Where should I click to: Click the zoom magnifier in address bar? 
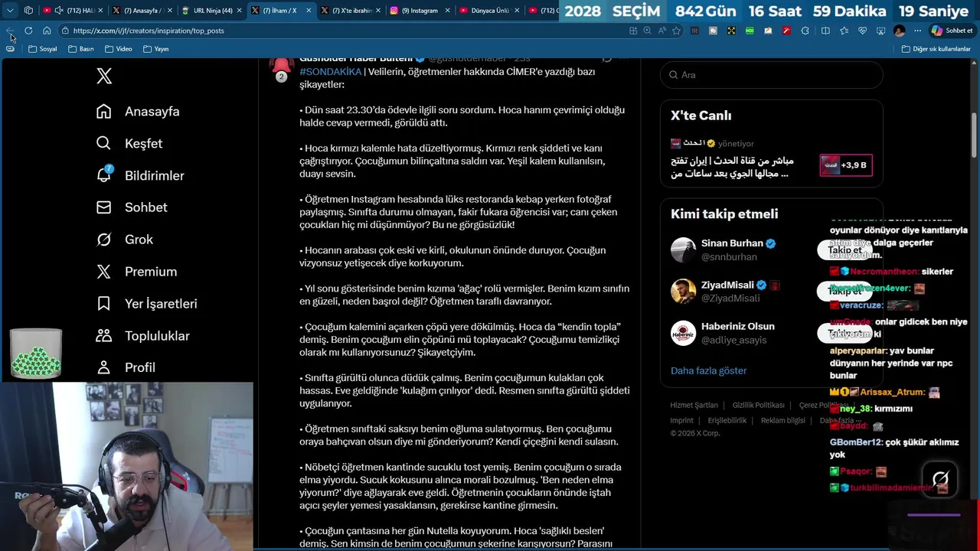pos(647,31)
